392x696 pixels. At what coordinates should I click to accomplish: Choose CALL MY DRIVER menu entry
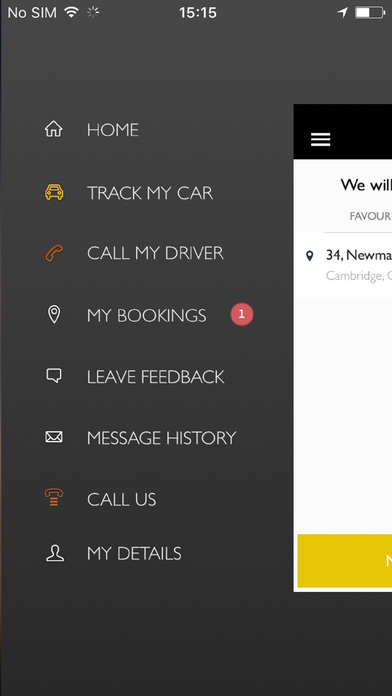(155, 253)
